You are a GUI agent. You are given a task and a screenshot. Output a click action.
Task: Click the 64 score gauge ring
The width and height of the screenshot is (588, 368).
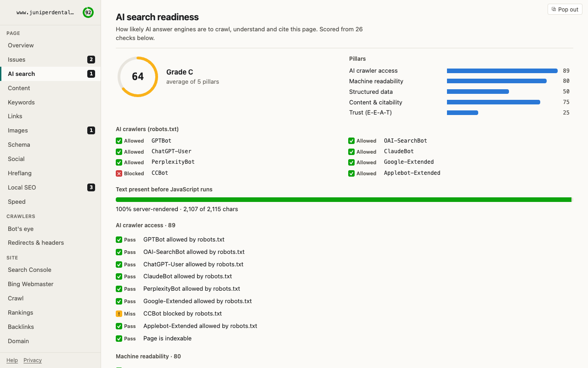(x=138, y=77)
